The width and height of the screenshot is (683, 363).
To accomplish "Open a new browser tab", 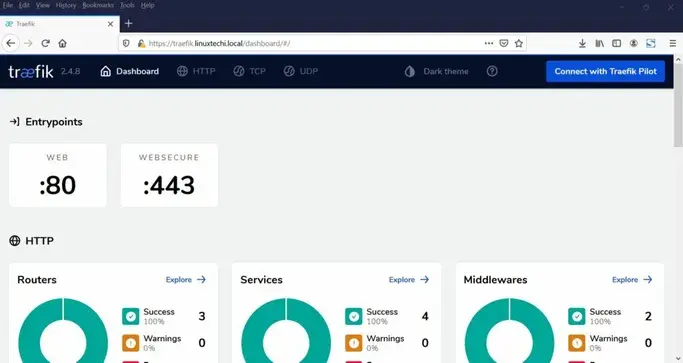I will point(128,24).
